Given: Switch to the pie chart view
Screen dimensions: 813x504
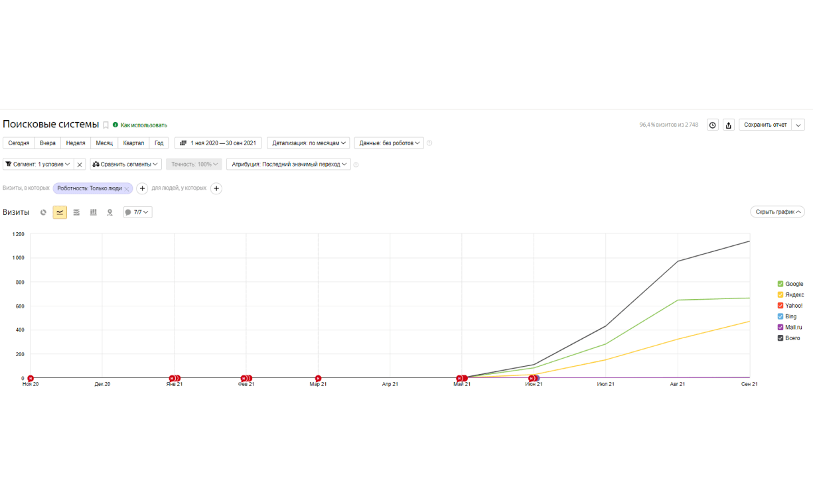Looking at the screenshot, I should pyautogui.click(x=43, y=212).
